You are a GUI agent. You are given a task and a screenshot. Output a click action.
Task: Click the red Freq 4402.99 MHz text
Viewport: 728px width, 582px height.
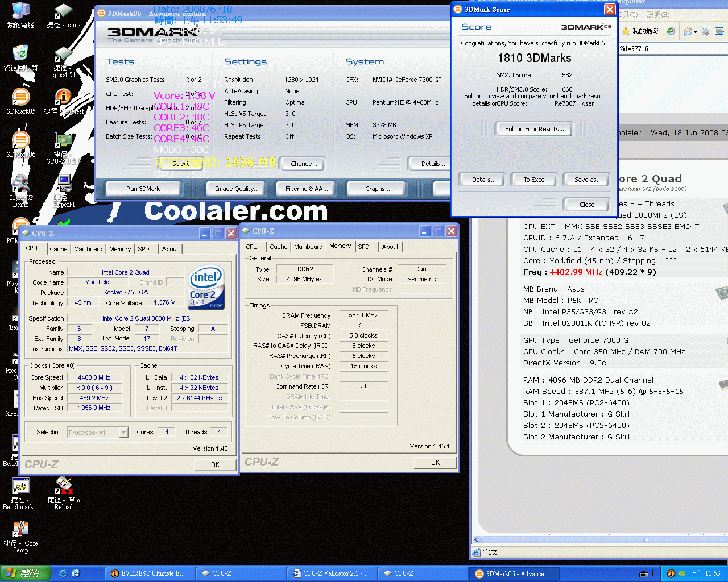tap(576, 272)
